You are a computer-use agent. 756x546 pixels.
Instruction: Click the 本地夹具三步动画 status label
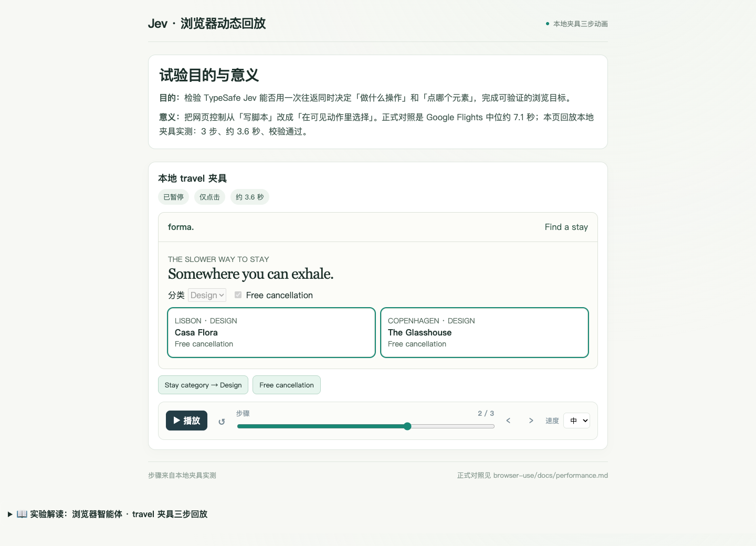(581, 24)
